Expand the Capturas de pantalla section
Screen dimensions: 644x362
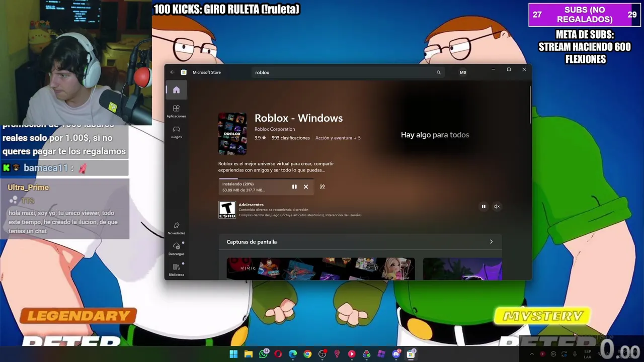coord(491,242)
